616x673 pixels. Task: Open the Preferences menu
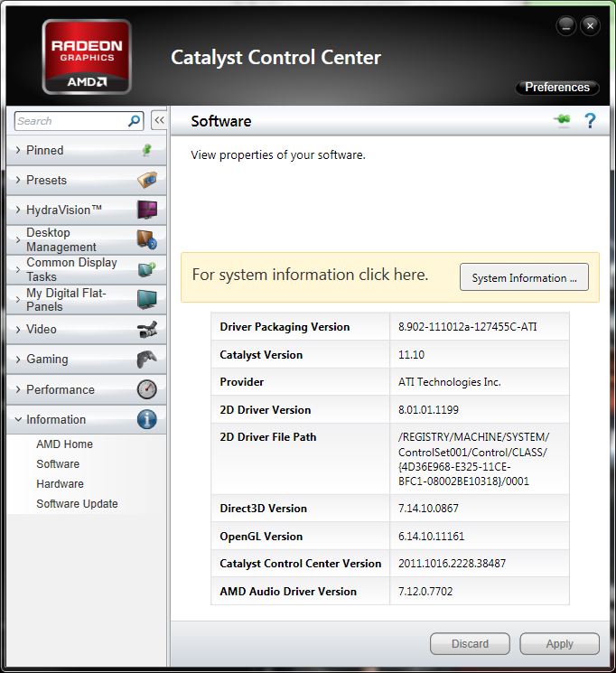click(x=557, y=87)
